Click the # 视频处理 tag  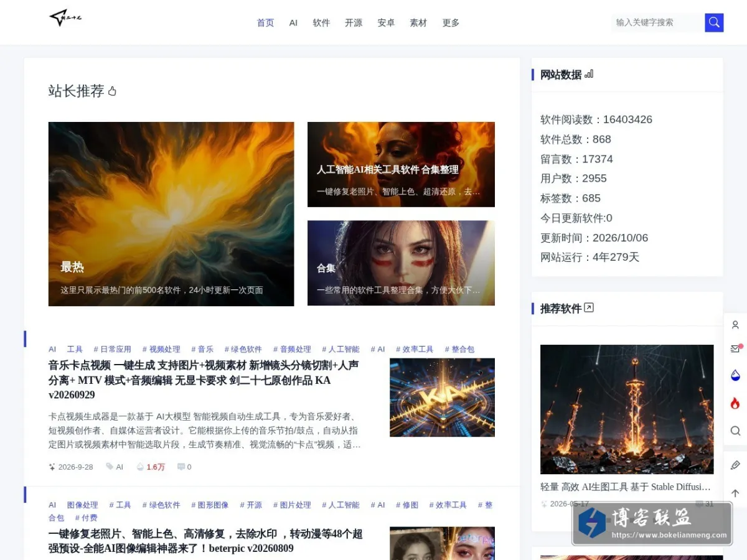(161, 349)
